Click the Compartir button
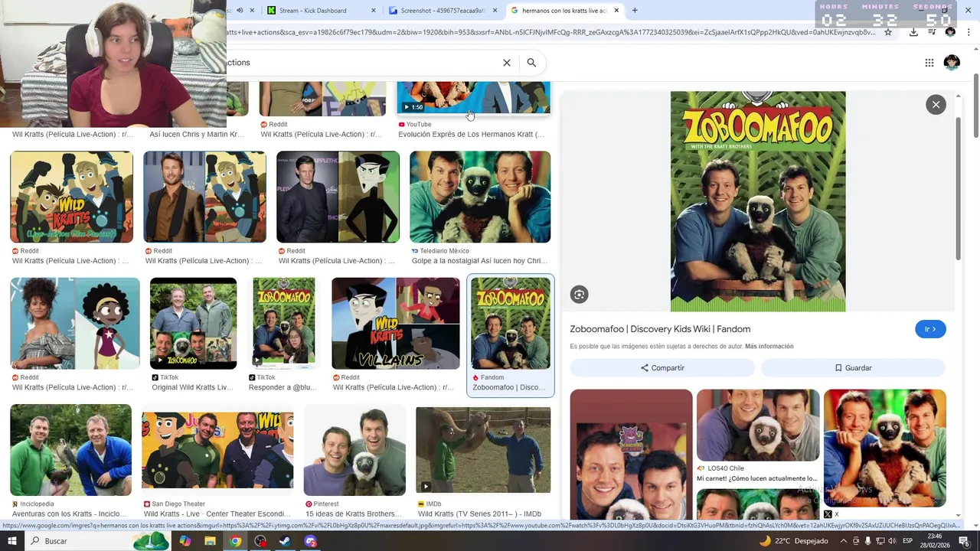 click(662, 368)
